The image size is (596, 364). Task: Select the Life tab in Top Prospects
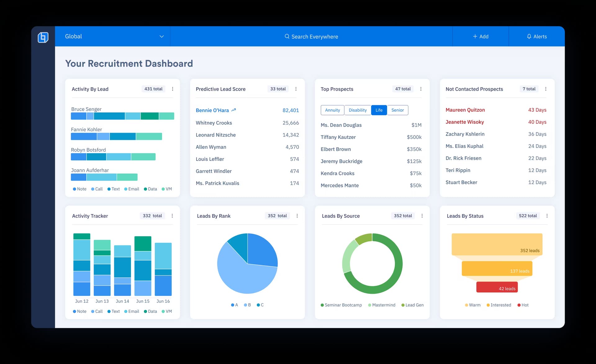(x=379, y=110)
